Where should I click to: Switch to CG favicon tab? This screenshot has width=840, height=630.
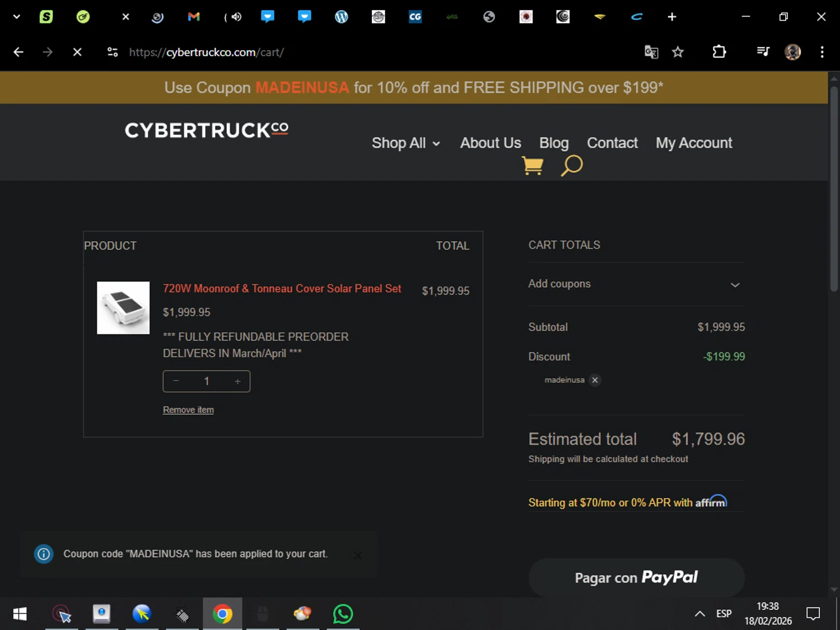tap(415, 17)
